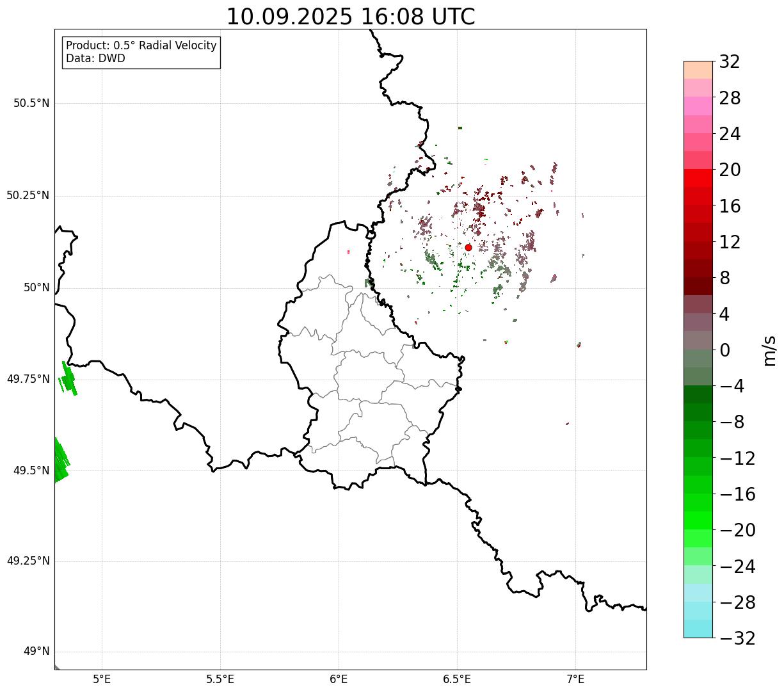Click the 50°N latitude label
Viewport: 784px width, 692px height.
point(37,287)
